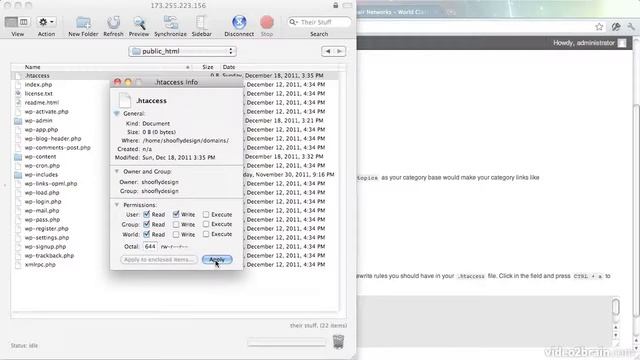Toggle World Read permission checkbox
The image size is (640, 360).
coord(147,234)
